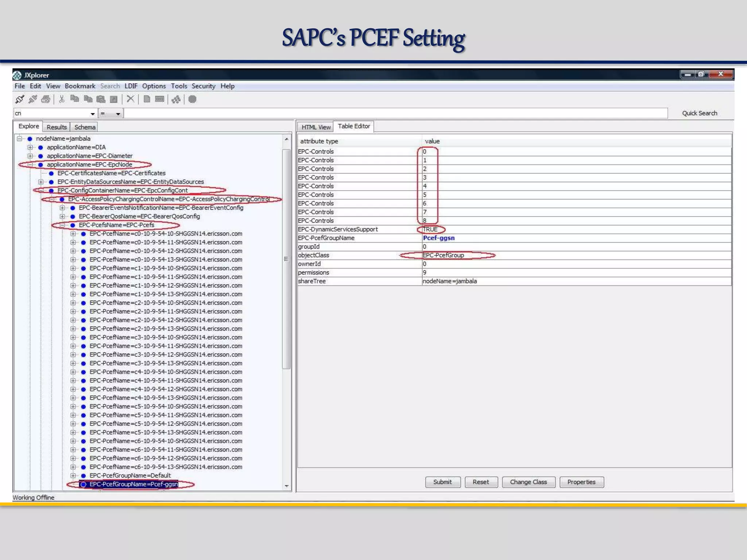
Task: Select the EPC-PcefsName=EPC-Pcefs tree entry
Action: [117, 225]
